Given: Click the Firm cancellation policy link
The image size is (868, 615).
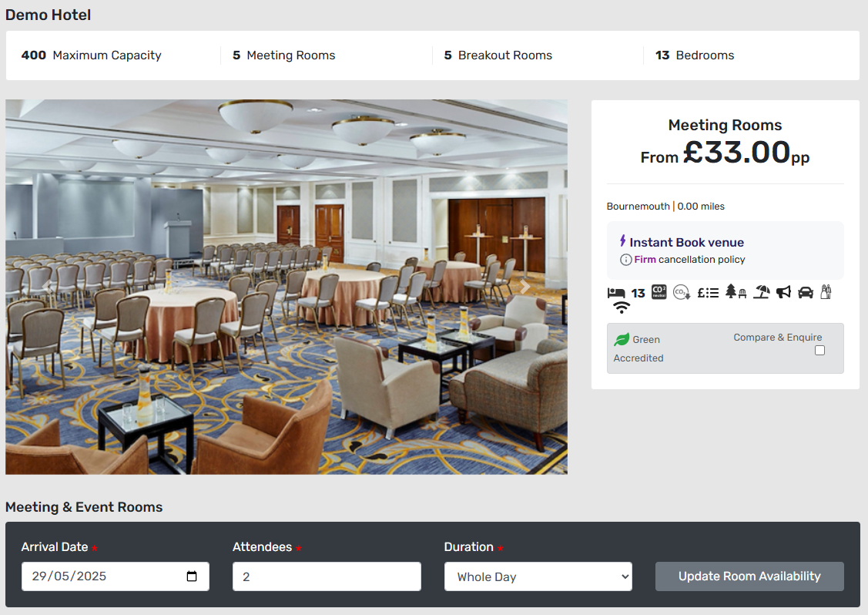Looking at the screenshot, I should pos(690,259).
